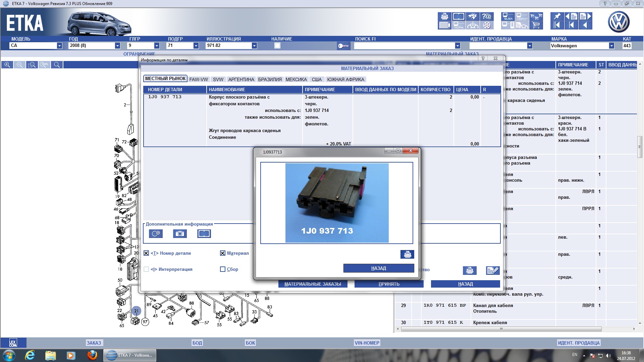Go to previous page document icon
644x362 pixels.
coord(571,16)
